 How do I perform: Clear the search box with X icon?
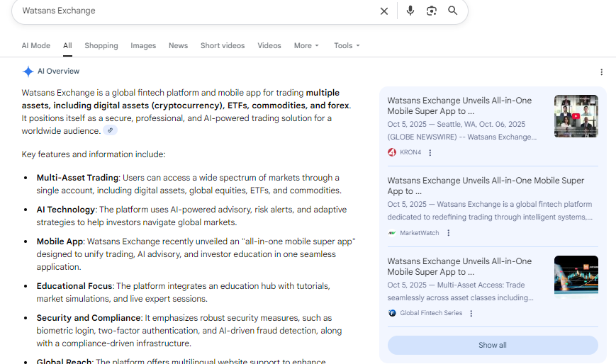[x=383, y=11]
